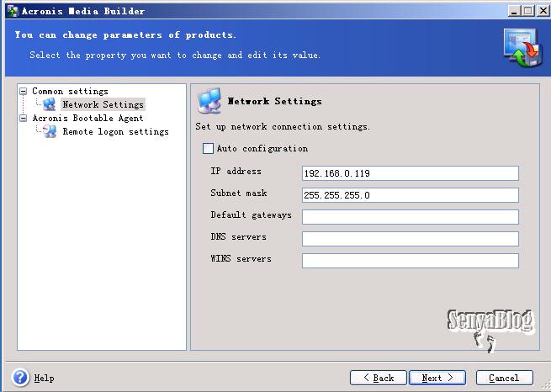Click the 'Network Settings' panel heading text
Image resolution: width=551 pixels, height=392 pixels.
[275, 101]
